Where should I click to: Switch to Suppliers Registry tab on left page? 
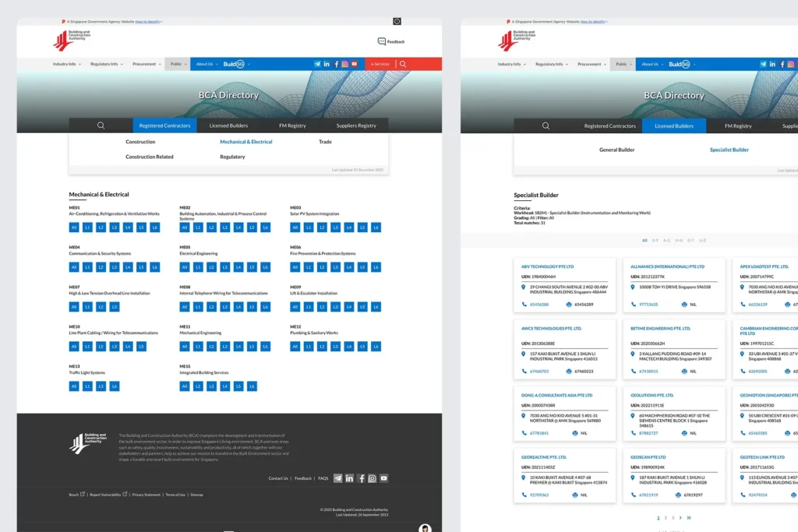(x=356, y=125)
